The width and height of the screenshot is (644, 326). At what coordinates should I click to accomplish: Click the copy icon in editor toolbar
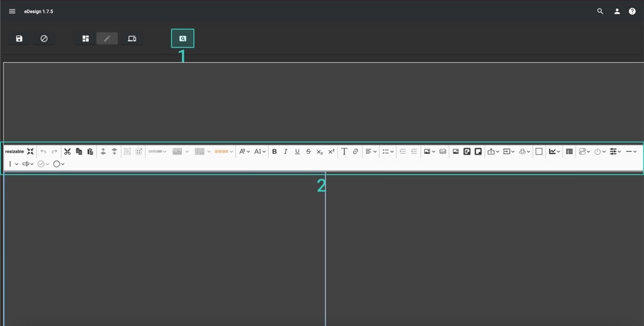tap(79, 151)
